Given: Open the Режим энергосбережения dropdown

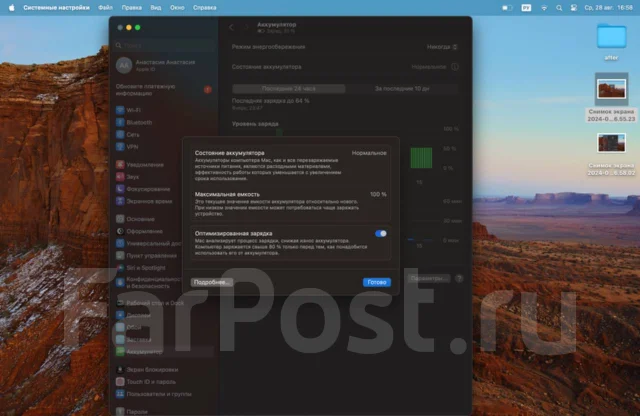Looking at the screenshot, I should 442,47.
